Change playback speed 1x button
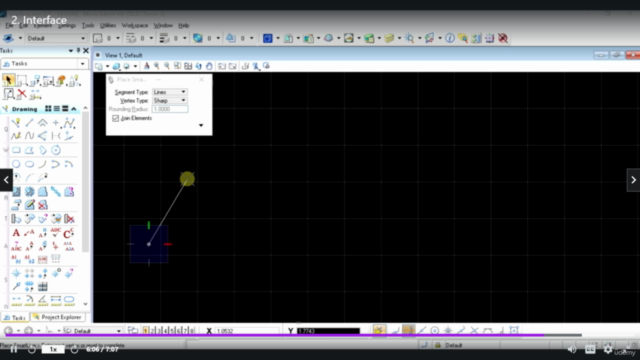The height and width of the screenshot is (360, 640). (53, 350)
